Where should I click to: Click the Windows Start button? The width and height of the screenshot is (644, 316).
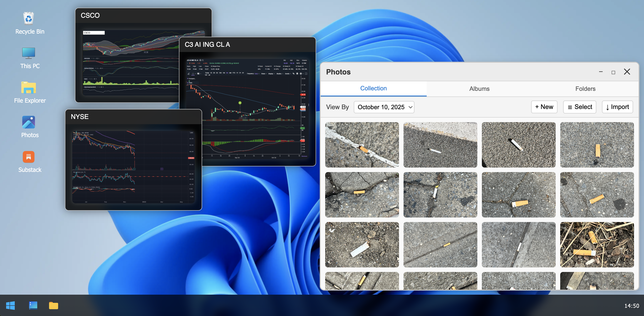coord(10,305)
